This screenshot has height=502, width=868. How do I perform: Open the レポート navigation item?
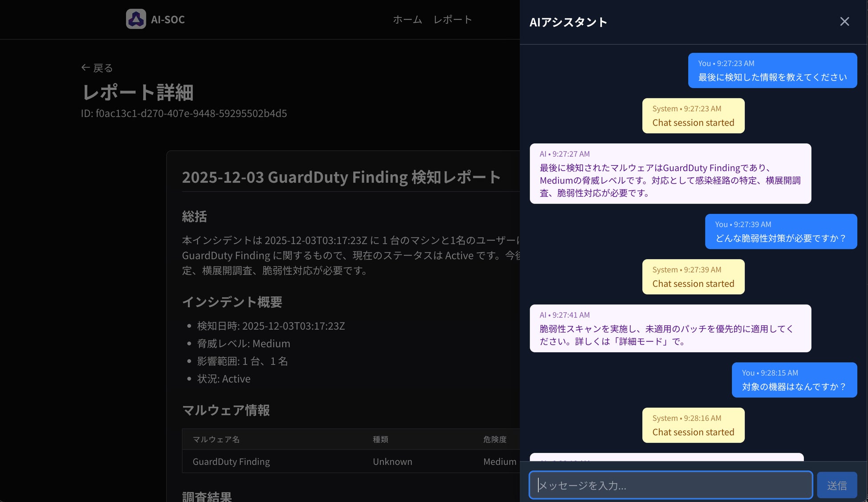click(452, 20)
